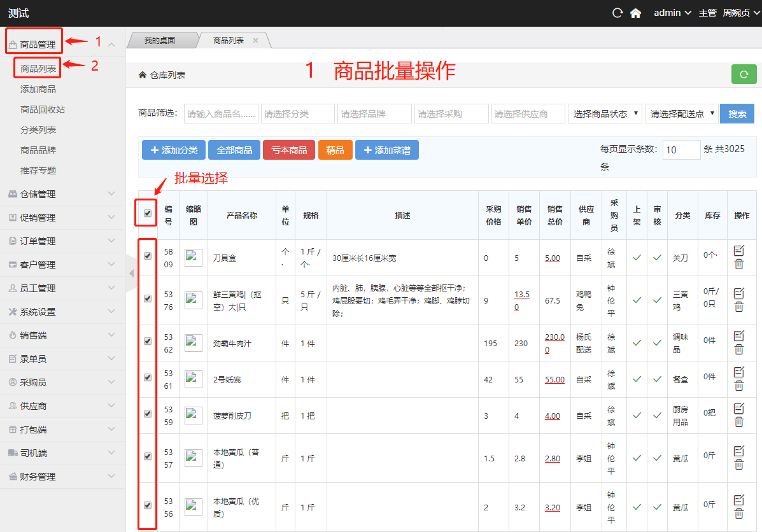Collapse sidebar using left arrow handle

(x=131, y=273)
